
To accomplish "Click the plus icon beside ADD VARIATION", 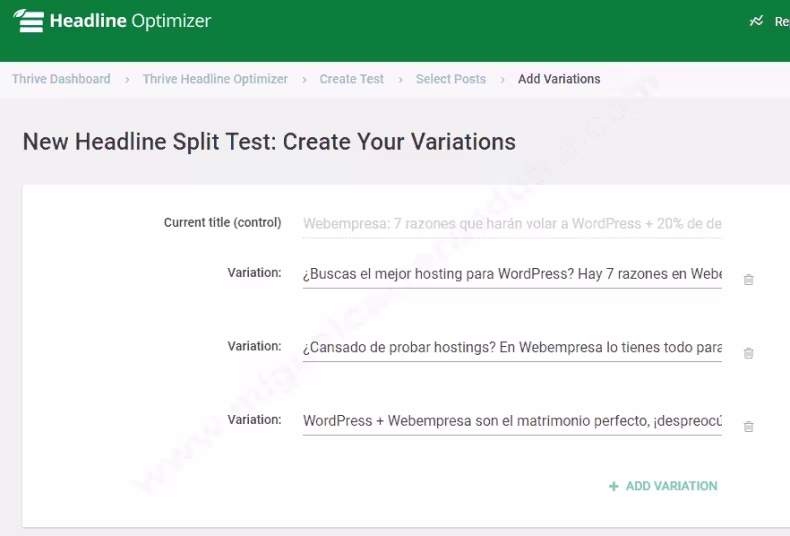I will coord(614,486).
